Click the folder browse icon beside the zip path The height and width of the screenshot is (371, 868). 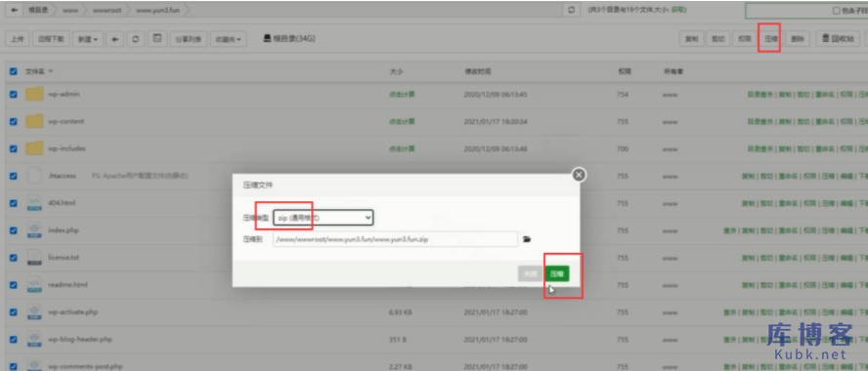[527, 239]
